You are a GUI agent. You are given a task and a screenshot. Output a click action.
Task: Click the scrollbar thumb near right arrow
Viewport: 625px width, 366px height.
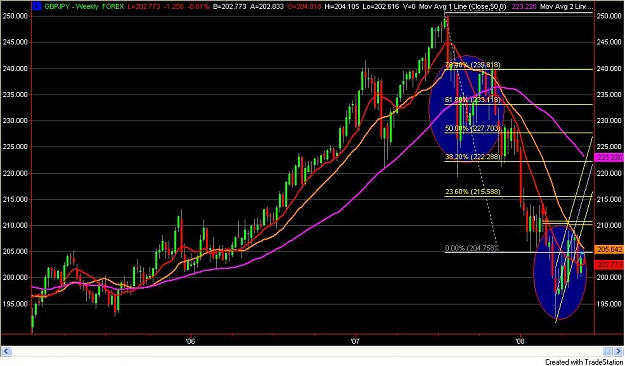click(607, 351)
